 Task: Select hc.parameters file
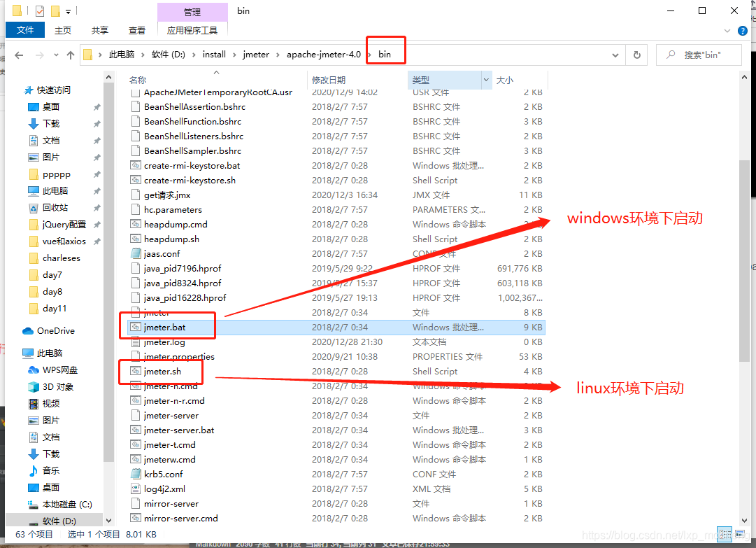173,210
